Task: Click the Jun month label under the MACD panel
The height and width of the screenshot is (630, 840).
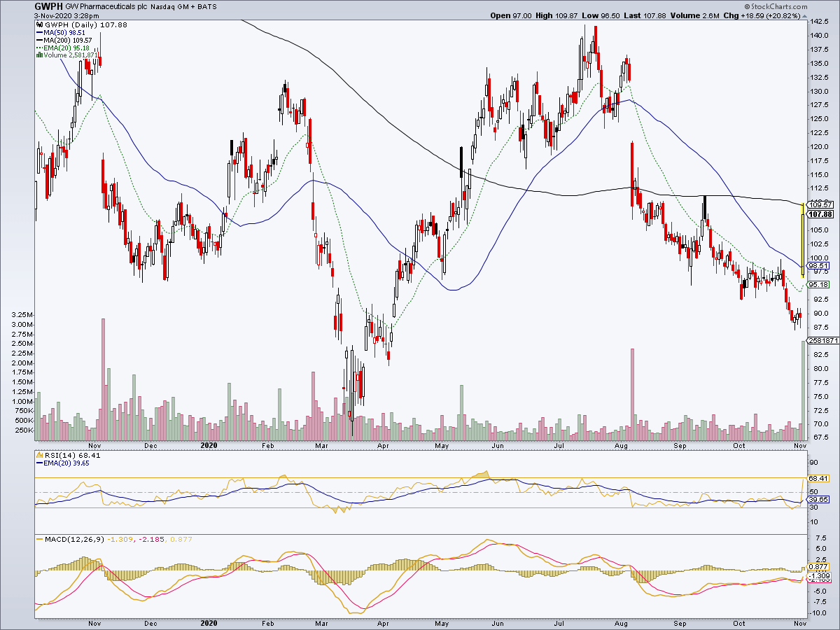Action: pos(498,622)
